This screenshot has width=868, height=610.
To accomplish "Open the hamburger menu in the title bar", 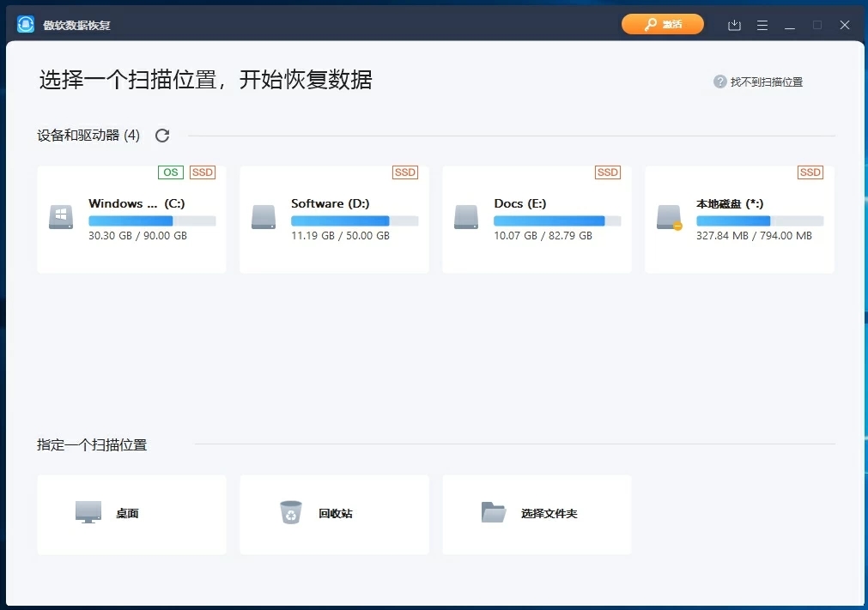I will [x=762, y=25].
